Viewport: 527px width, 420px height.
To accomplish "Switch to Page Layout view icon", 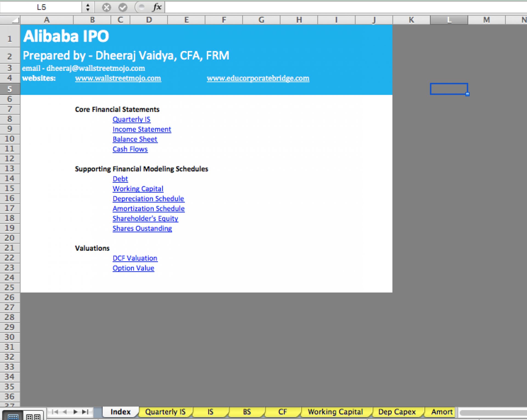I will pyautogui.click(x=33, y=416).
